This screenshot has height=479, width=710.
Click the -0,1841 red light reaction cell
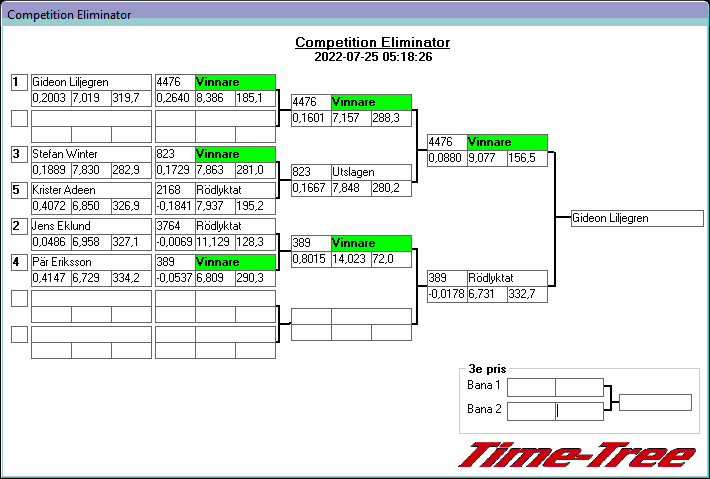point(175,206)
